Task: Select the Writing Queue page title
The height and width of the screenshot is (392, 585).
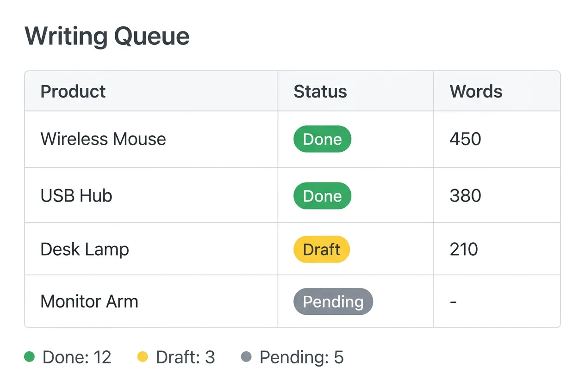Action: (x=107, y=36)
